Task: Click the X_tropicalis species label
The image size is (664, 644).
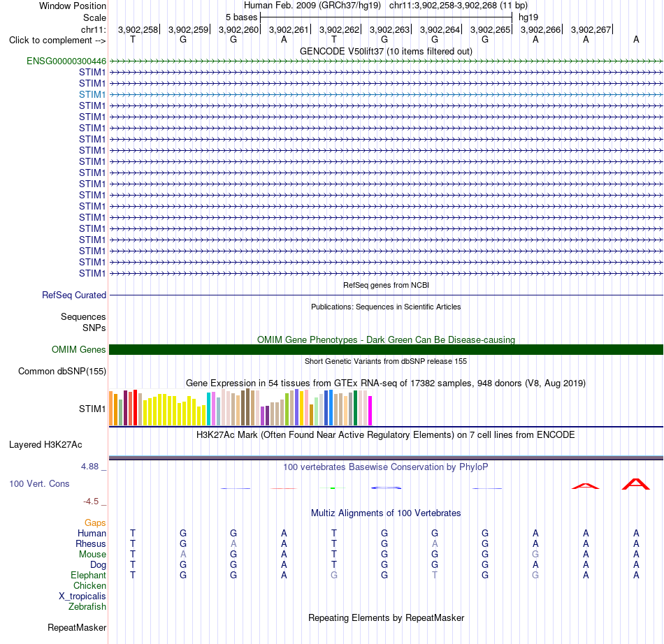Action: click(x=82, y=597)
